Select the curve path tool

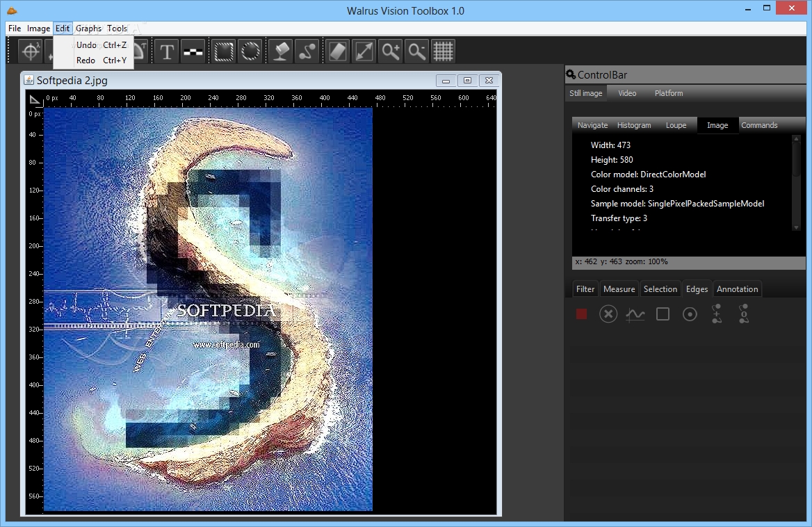coord(307,51)
